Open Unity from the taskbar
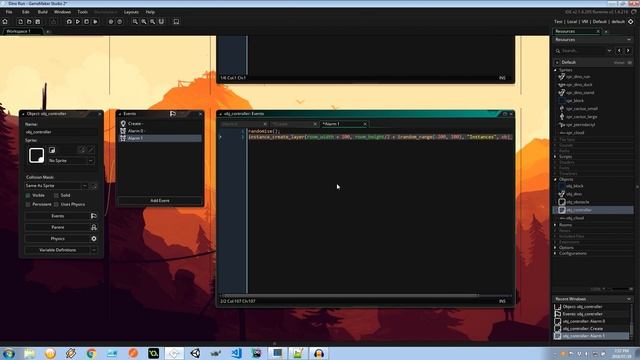The image size is (640, 360). coord(195,353)
